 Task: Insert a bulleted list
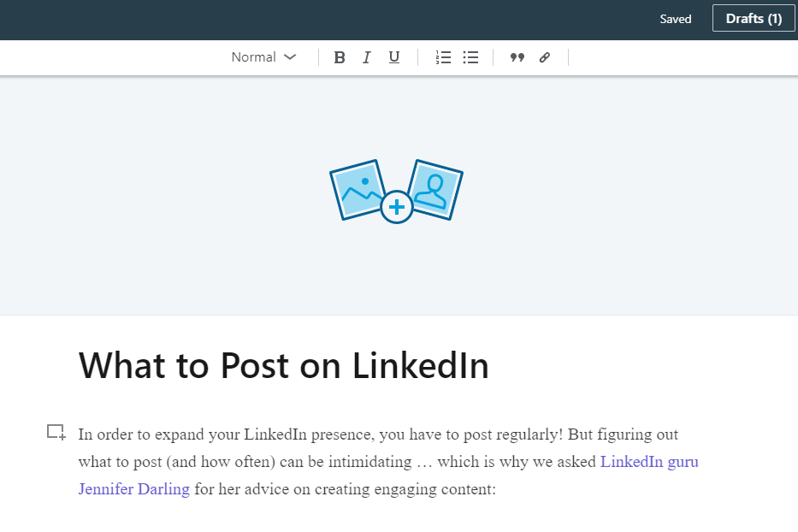[x=470, y=57]
